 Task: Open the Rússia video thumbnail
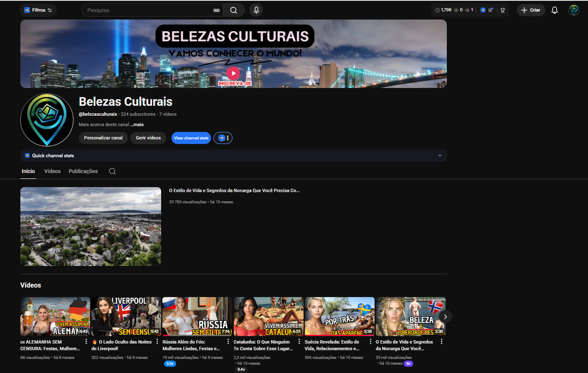pos(197,317)
